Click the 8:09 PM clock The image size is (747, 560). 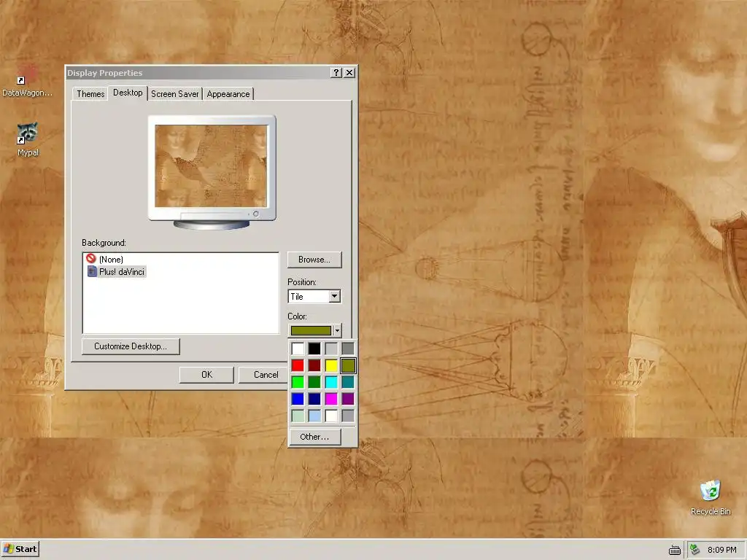pos(721,550)
